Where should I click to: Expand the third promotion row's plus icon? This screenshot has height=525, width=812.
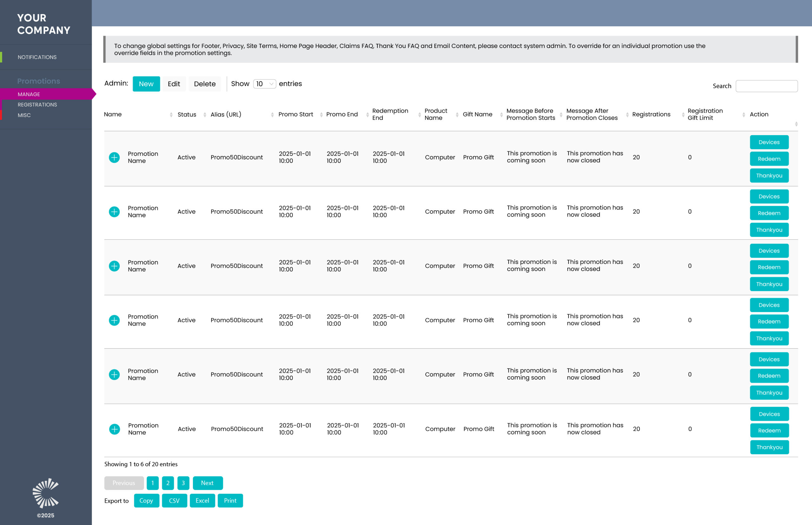click(x=114, y=266)
